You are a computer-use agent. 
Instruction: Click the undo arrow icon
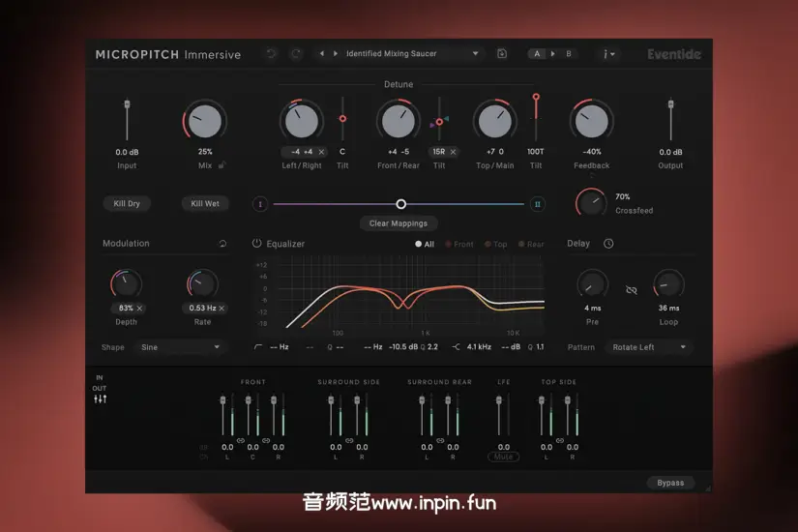point(271,54)
